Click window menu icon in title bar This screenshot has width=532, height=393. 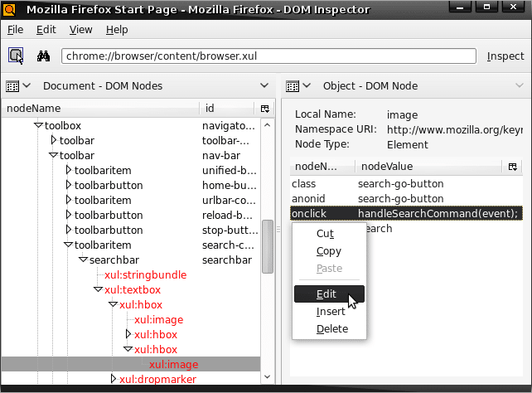click(11, 9)
